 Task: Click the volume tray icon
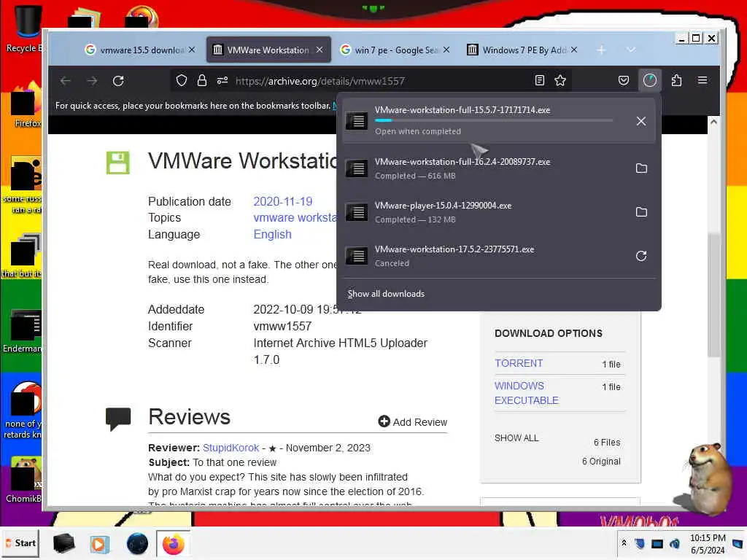tap(675, 543)
